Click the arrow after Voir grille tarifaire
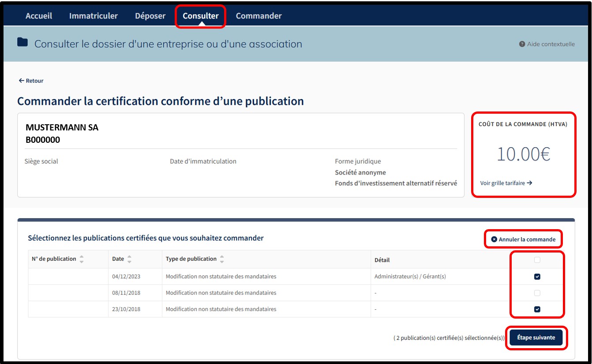 pos(529,183)
